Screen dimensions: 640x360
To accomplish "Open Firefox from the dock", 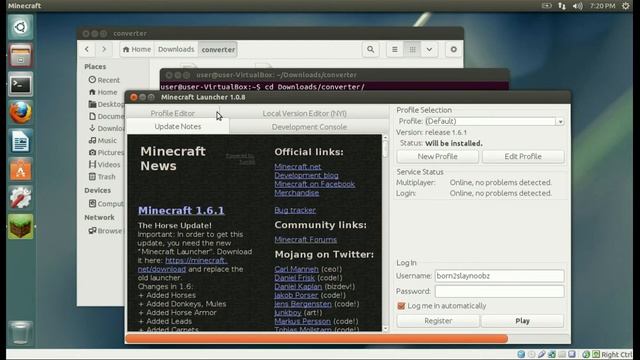I will click(20, 113).
